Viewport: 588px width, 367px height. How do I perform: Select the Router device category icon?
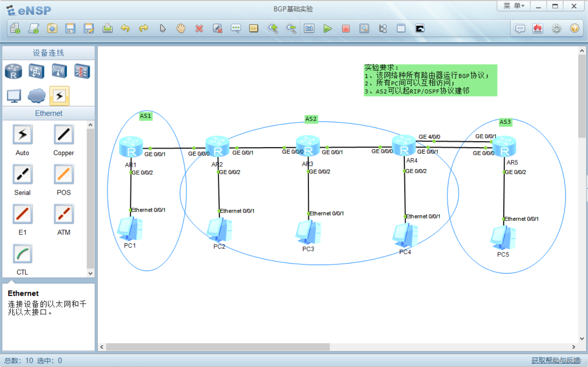(13, 71)
